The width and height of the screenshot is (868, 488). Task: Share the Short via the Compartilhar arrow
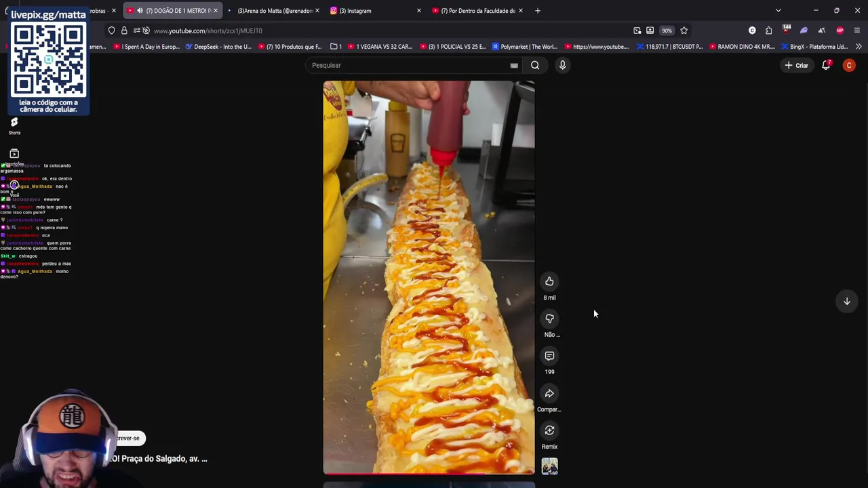(x=549, y=393)
